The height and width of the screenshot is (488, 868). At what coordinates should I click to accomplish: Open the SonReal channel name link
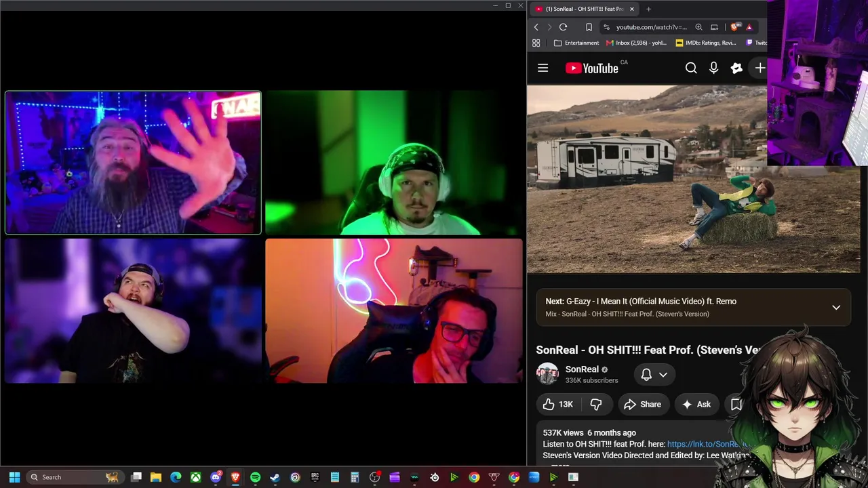pyautogui.click(x=582, y=369)
